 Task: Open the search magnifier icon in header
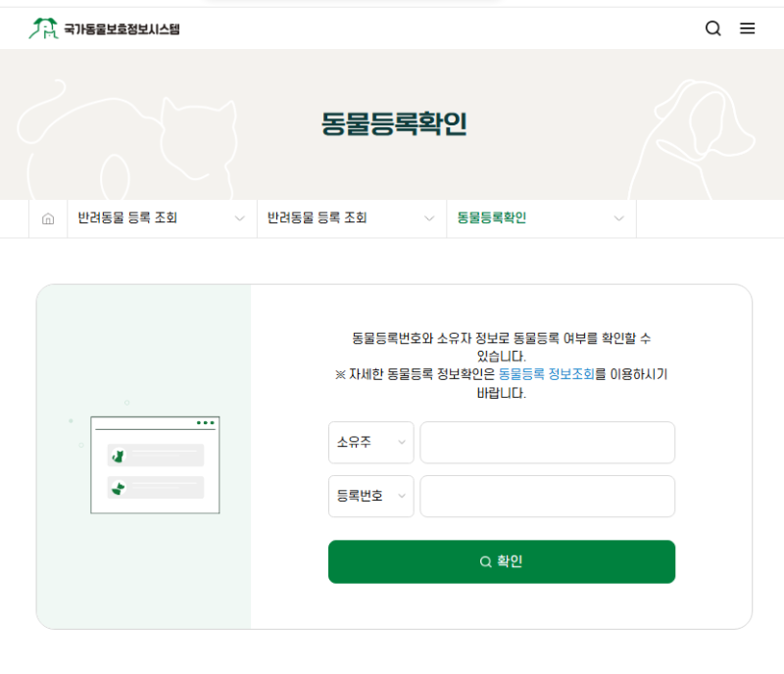713,28
